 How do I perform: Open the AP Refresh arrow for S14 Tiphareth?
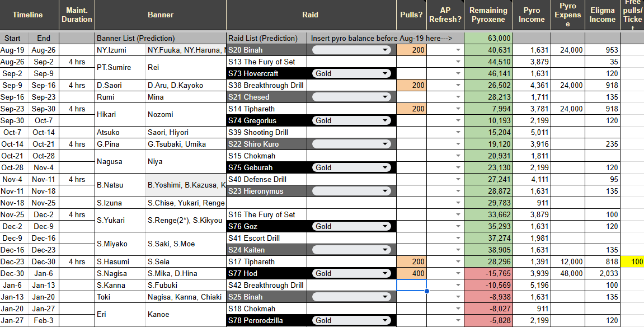[x=458, y=109]
